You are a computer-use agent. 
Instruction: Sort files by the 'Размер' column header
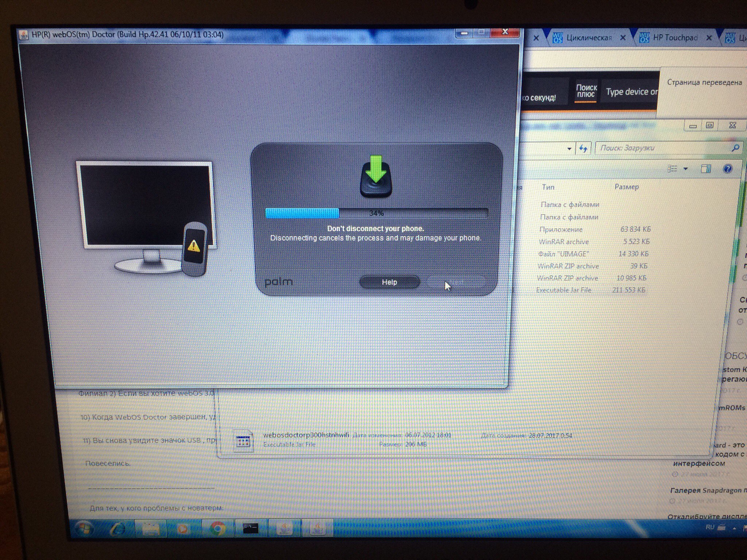[x=626, y=187]
